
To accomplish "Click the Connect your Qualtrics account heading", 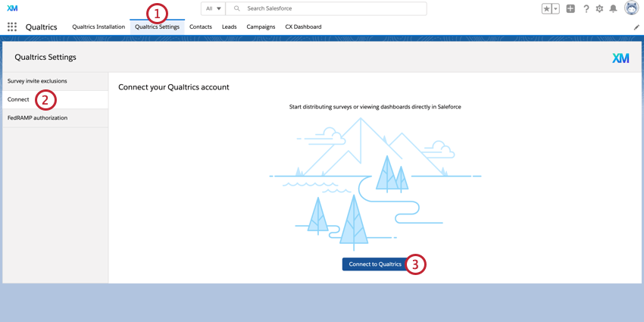I will click(x=174, y=87).
